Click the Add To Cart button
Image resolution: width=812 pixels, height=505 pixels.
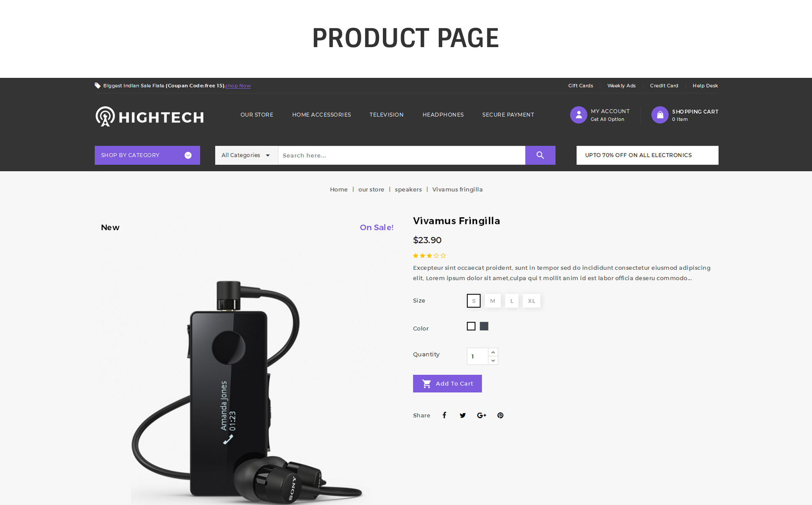tap(448, 384)
